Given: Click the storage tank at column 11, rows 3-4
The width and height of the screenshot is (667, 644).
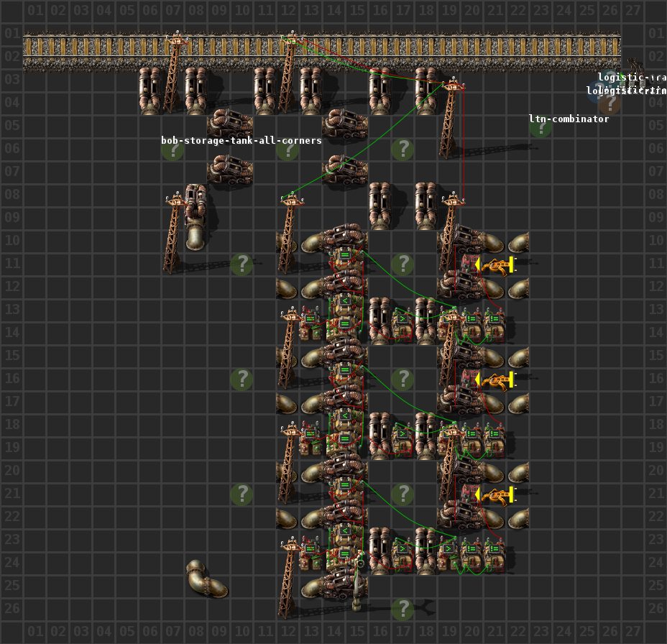Looking at the screenshot, I should (x=265, y=91).
